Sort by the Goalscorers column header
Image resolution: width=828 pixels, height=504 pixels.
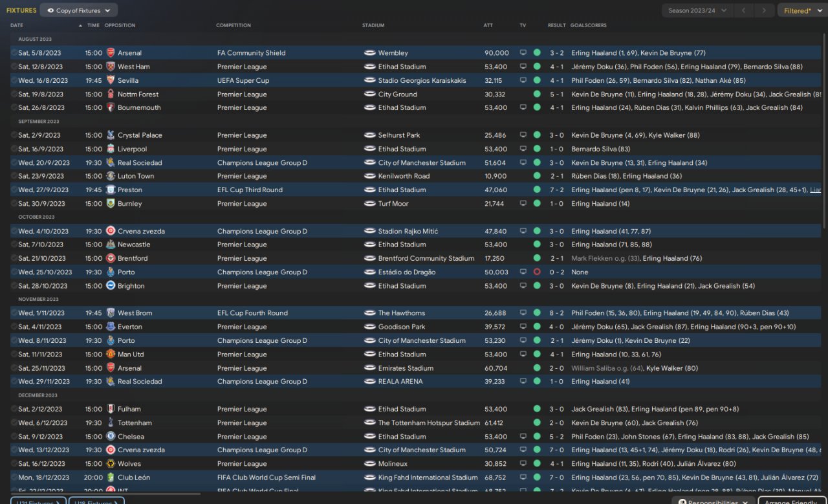(589, 25)
